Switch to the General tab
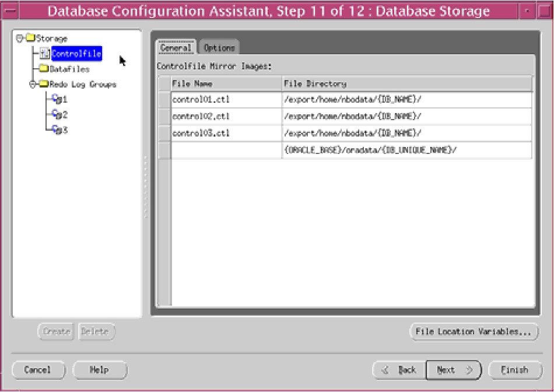 coord(176,47)
